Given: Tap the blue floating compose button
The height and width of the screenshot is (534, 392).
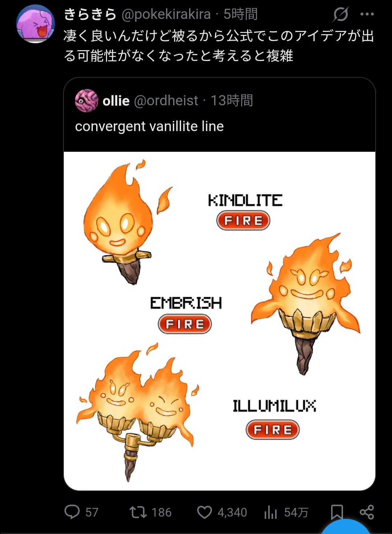Looking at the screenshot, I should [346, 526].
